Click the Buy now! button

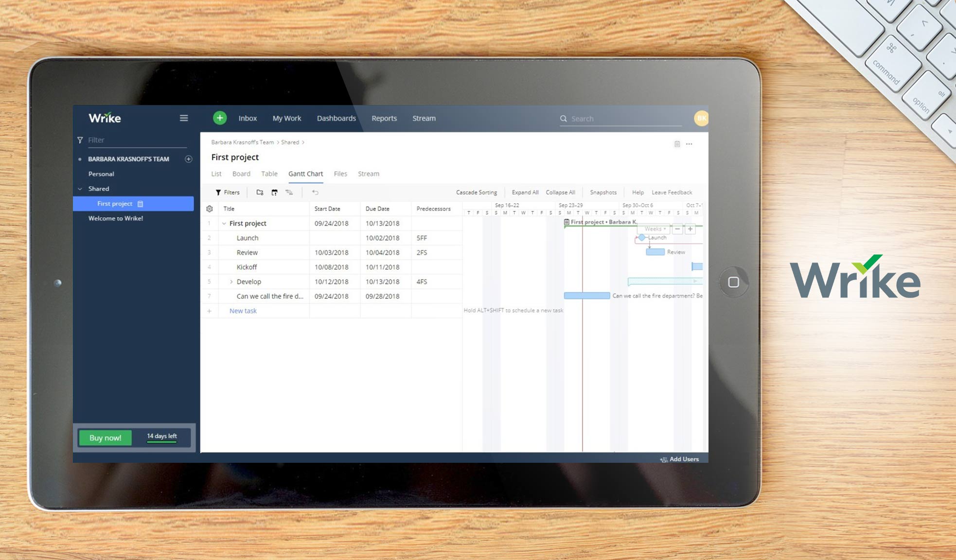pyautogui.click(x=105, y=437)
